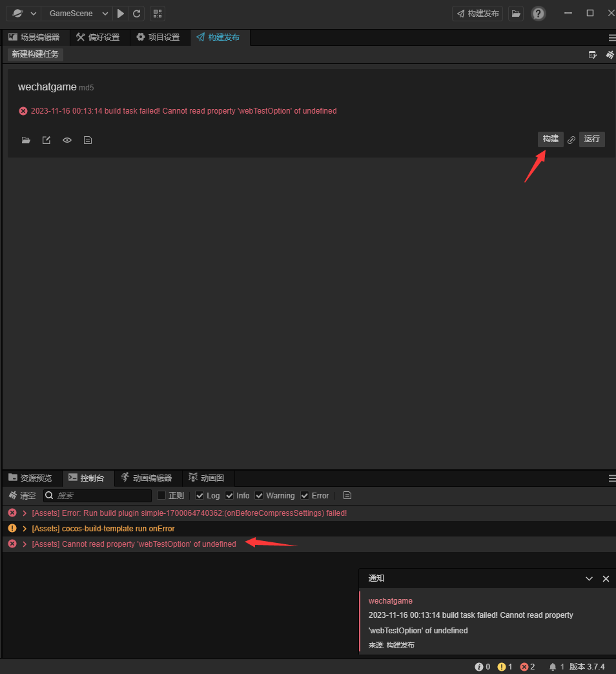Click the edit build config icon
This screenshot has width=616, height=674.
point(46,140)
